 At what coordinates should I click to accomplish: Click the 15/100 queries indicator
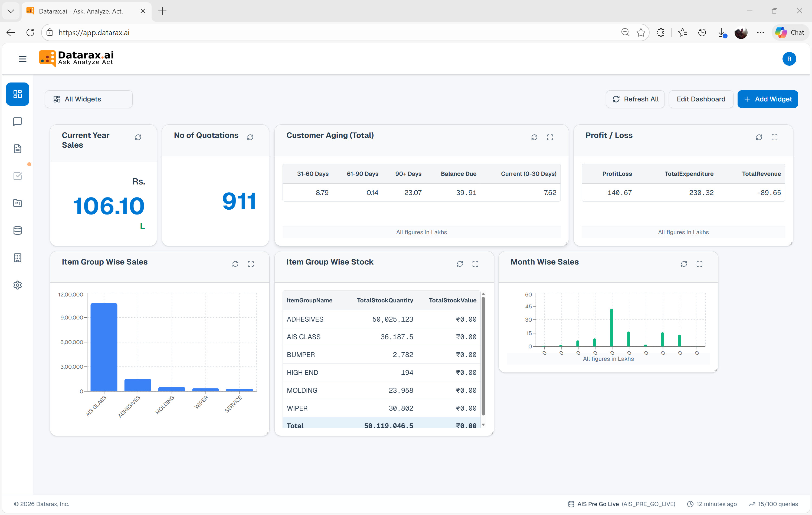774,504
